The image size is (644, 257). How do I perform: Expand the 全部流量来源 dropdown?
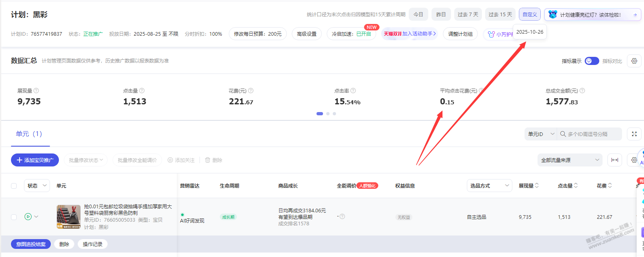point(570,160)
